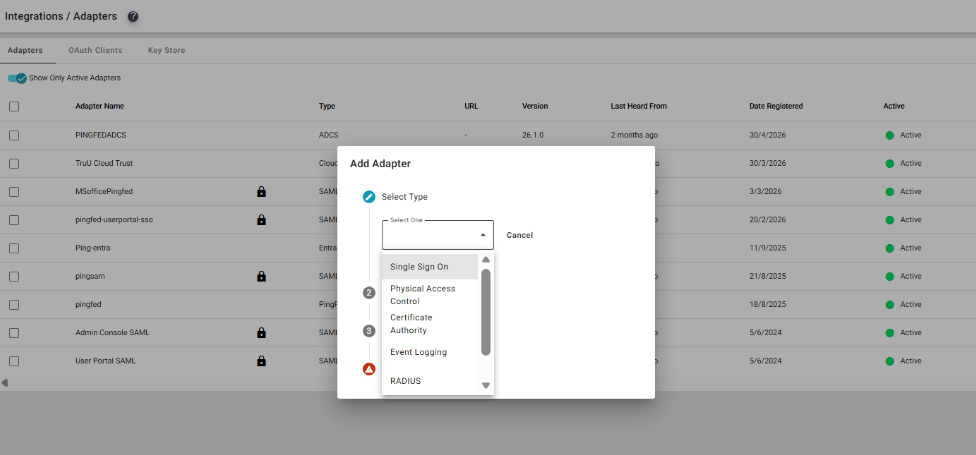
Task: Select Physical Access Control option
Action: point(430,295)
